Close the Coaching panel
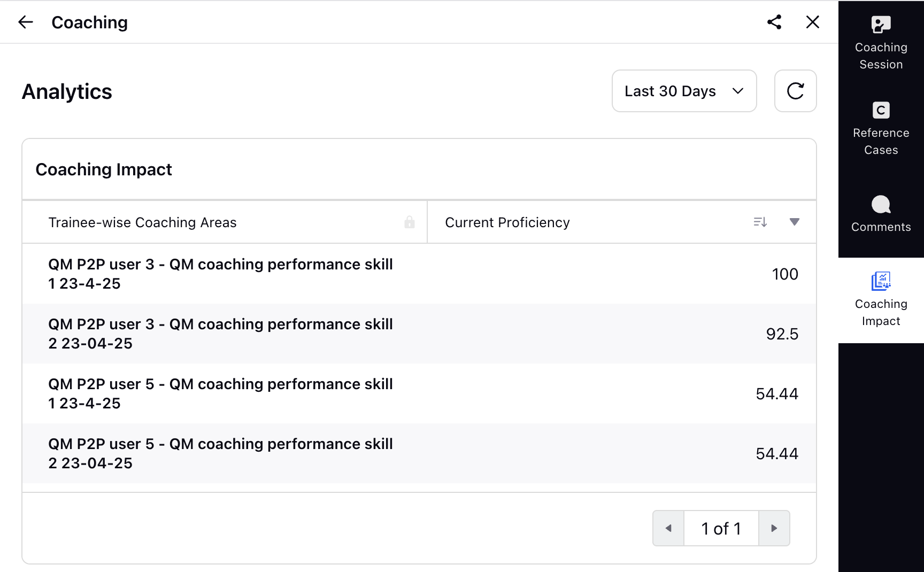924x572 pixels. (x=813, y=22)
